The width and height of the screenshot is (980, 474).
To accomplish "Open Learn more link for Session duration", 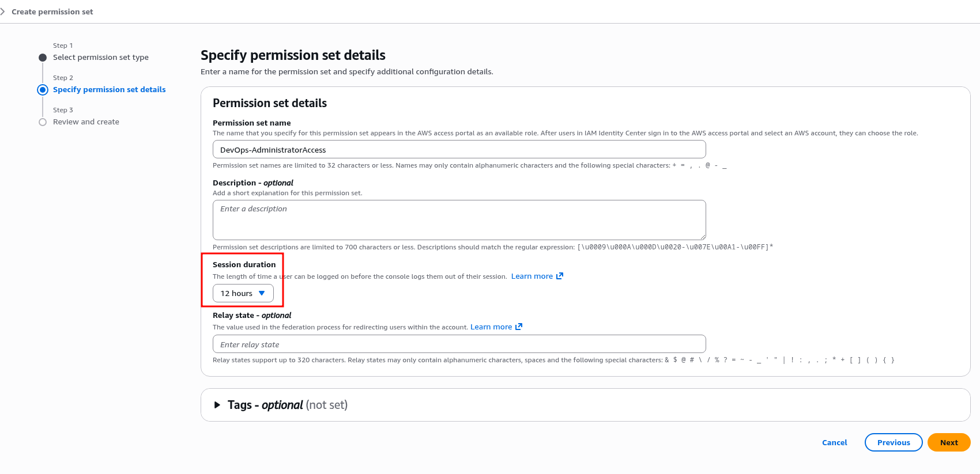I will pyautogui.click(x=532, y=276).
